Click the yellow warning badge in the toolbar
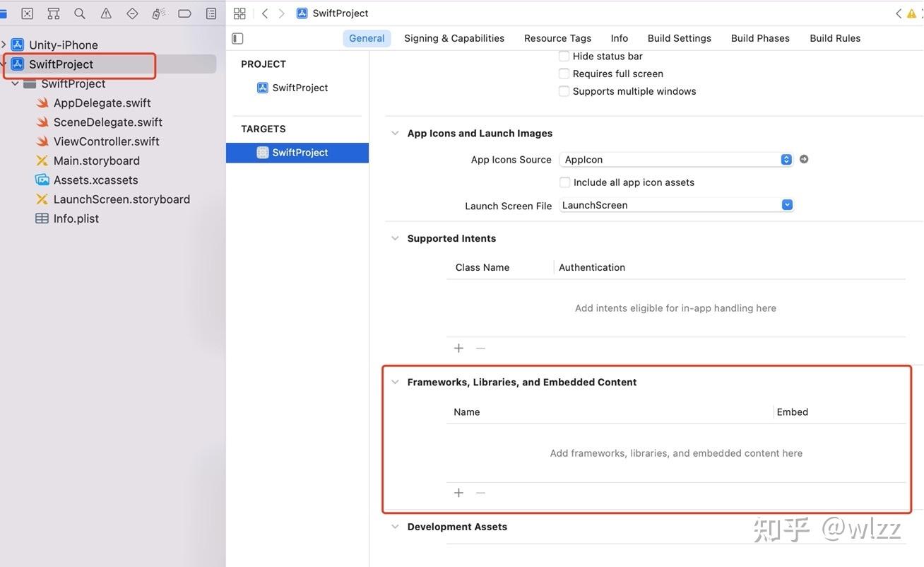The width and height of the screenshot is (924, 567). point(911,13)
